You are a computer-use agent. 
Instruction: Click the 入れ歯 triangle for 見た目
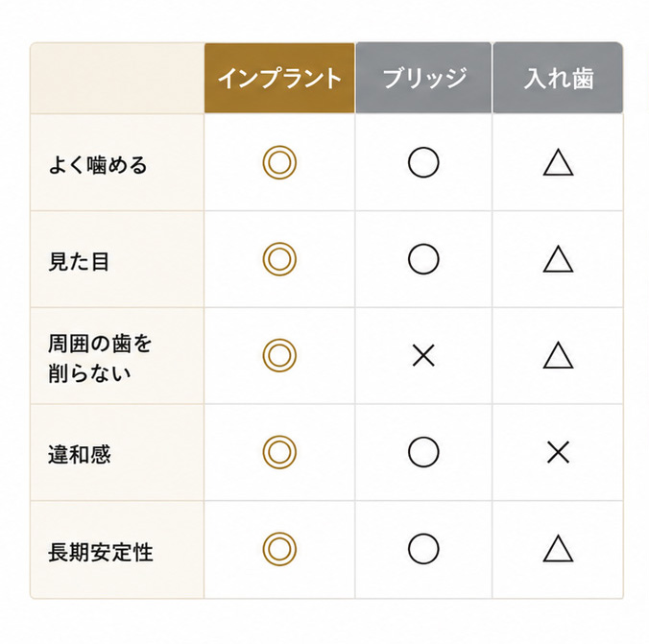pyautogui.click(x=558, y=259)
